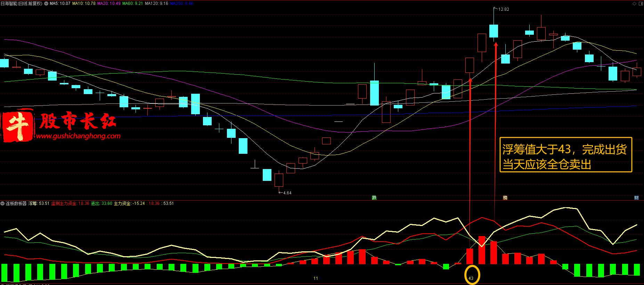Click the 财 marker at chart's right edge

tap(636, 198)
